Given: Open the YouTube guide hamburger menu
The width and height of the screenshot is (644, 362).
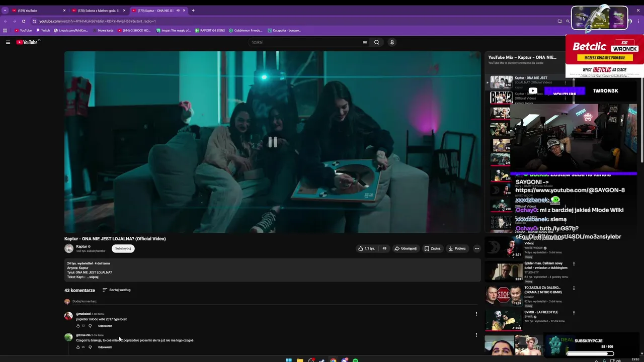Looking at the screenshot, I should [x=8, y=42].
